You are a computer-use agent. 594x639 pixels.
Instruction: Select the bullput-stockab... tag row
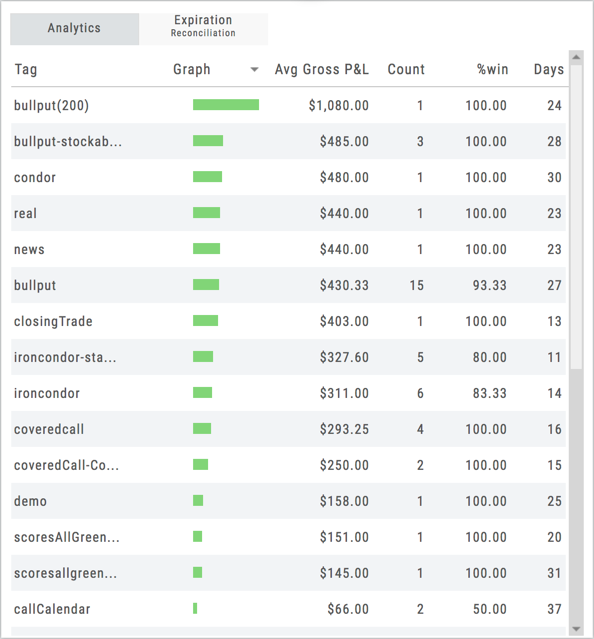click(x=288, y=141)
